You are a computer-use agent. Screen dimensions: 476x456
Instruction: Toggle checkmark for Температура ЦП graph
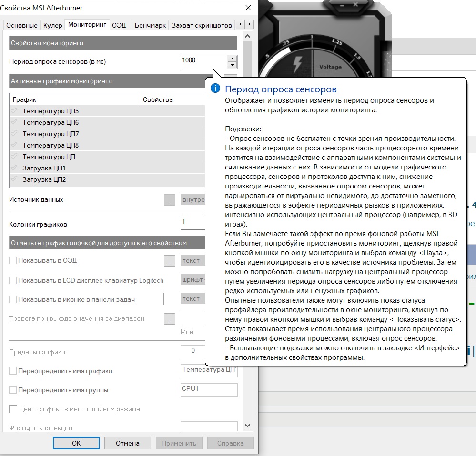(x=14, y=157)
